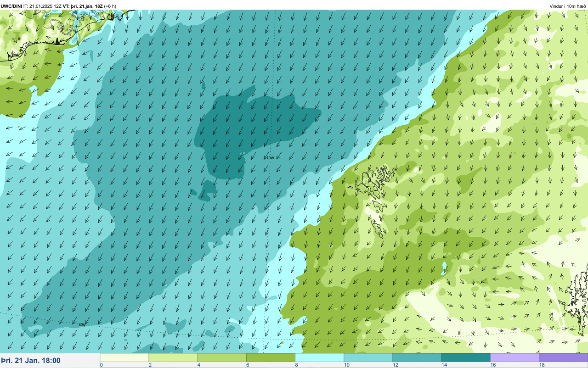The height and width of the screenshot is (368, 588).
Task: Click the legend value '10'
Action: [346, 365]
